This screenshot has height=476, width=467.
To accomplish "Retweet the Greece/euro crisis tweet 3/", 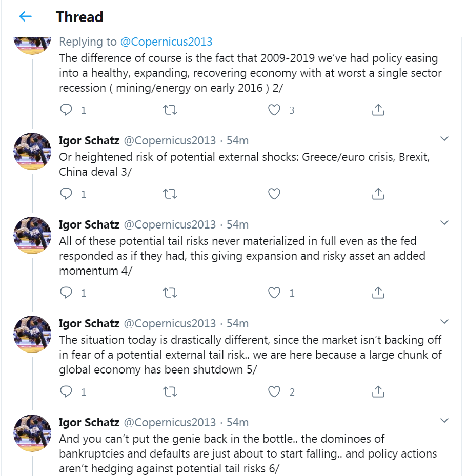I will [x=170, y=194].
